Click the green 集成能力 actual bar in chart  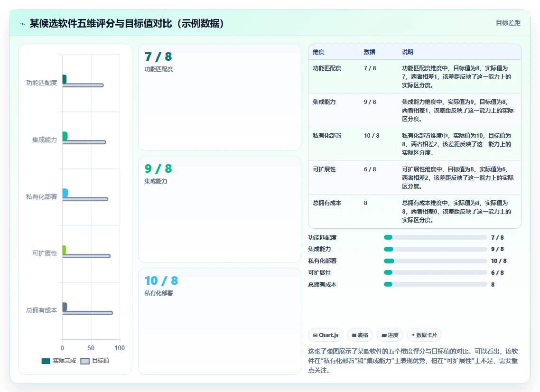point(65,136)
